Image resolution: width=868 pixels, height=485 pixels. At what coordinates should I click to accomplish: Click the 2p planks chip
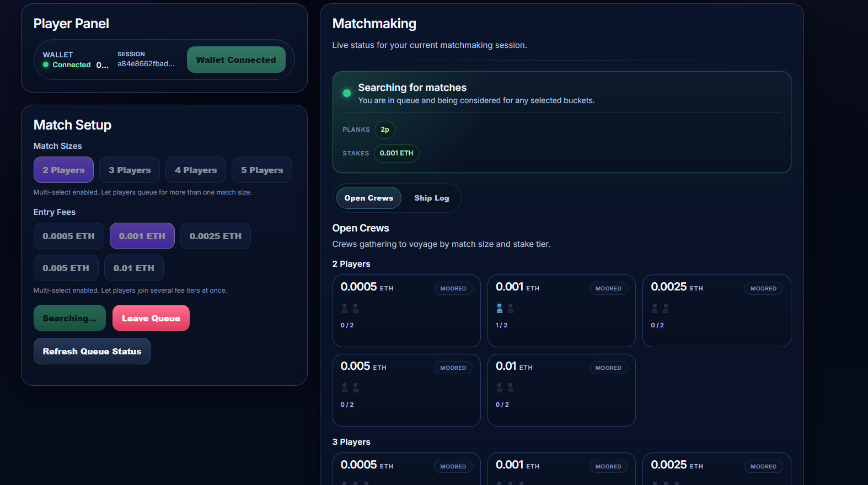tap(385, 130)
